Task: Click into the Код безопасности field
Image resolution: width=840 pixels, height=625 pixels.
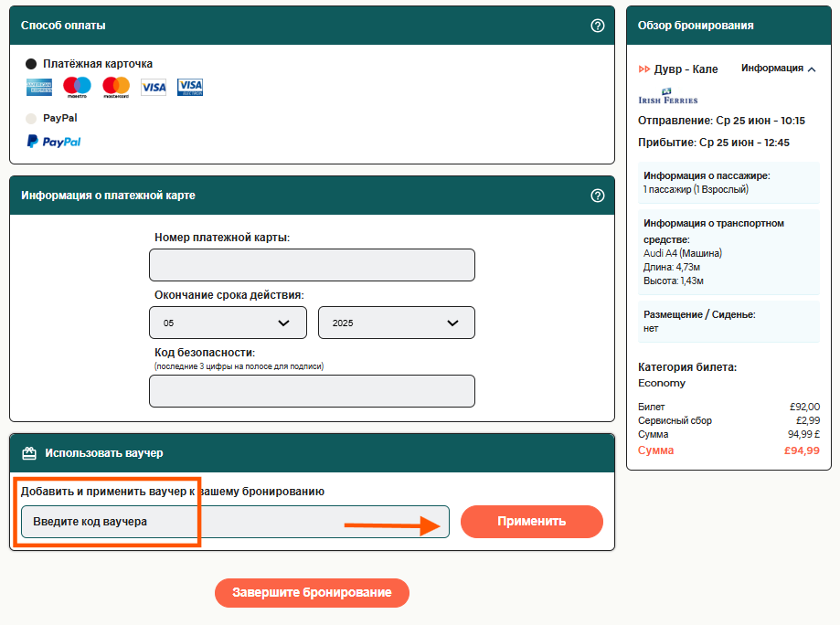Action: tap(312, 391)
